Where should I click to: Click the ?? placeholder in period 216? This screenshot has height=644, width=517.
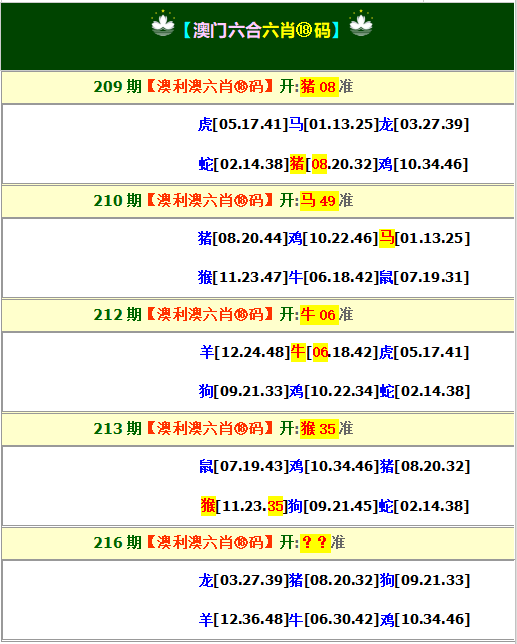coord(315,543)
